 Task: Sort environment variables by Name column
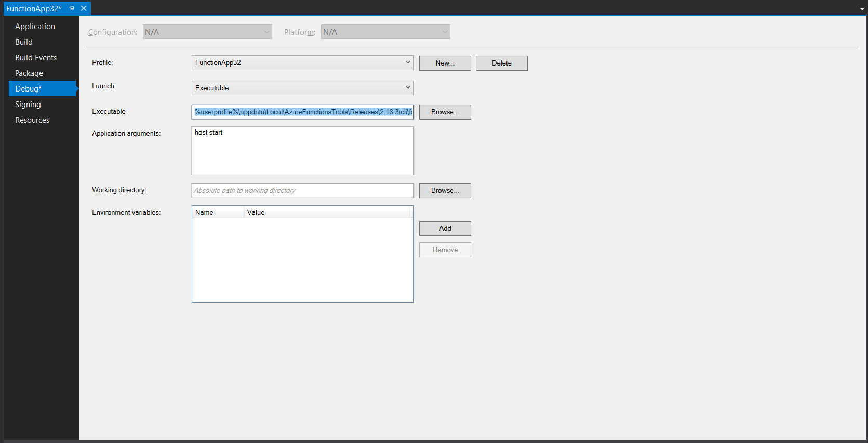[218, 212]
